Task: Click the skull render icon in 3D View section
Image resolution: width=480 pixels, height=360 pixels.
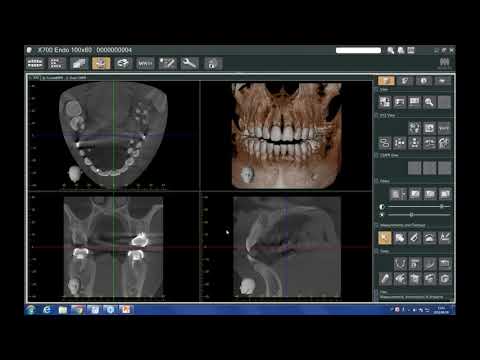Action: (x=414, y=128)
